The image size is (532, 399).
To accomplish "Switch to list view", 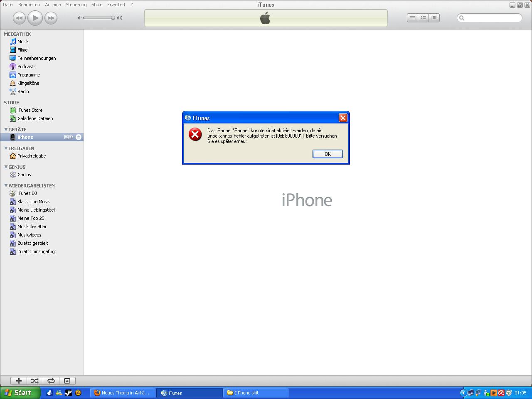I will click(x=412, y=18).
